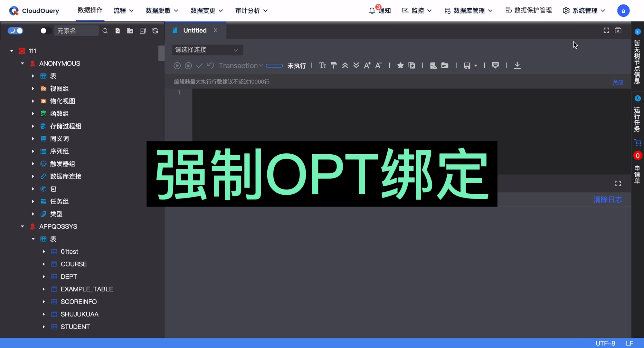Click the 关闭 button to dismiss notice
The image size is (644, 348).
618,82
